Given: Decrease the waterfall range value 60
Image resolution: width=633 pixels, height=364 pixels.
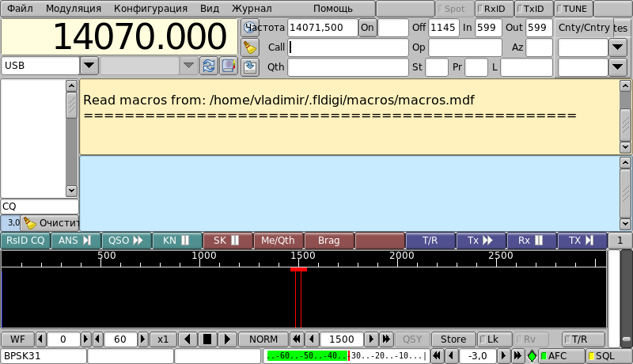Looking at the screenshot, I should point(97,339).
